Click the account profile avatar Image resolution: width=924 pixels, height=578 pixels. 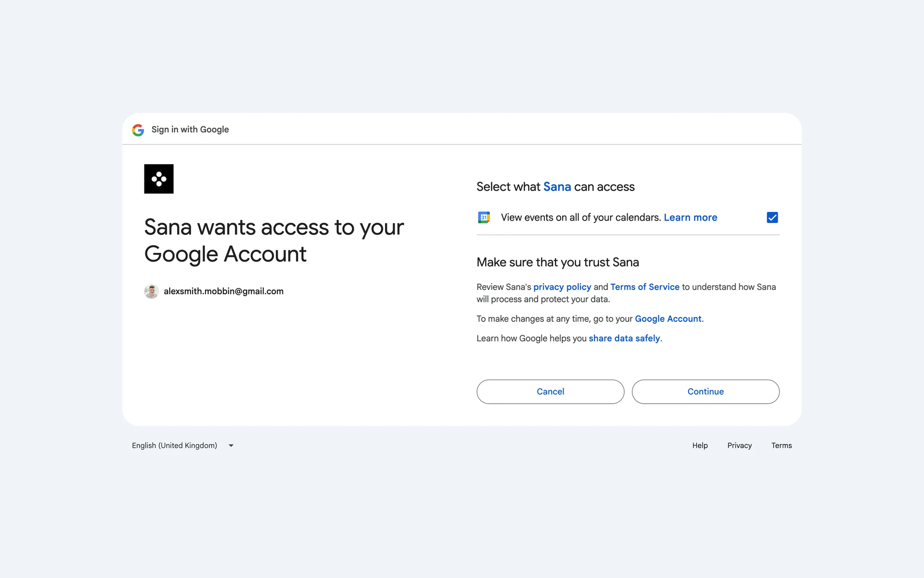(x=151, y=291)
